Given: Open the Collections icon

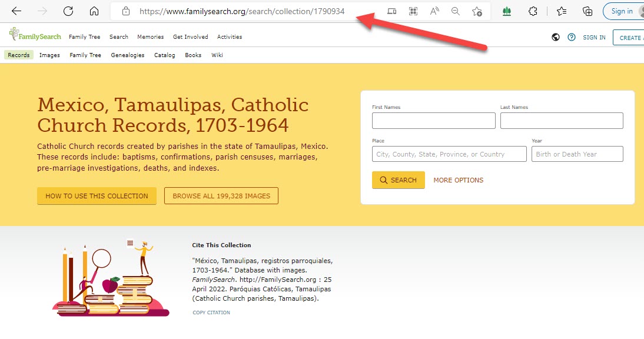Looking at the screenshot, I should pos(587,11).
